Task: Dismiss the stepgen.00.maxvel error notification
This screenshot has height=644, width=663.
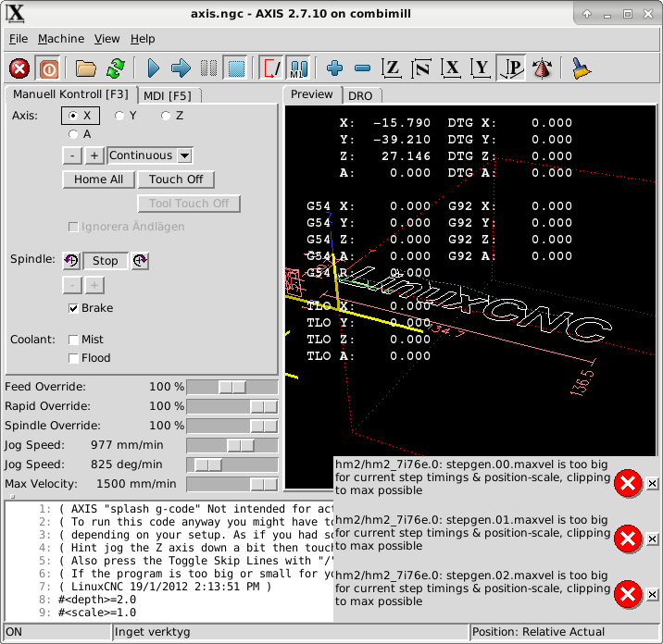Action: [x=652, y=483]
